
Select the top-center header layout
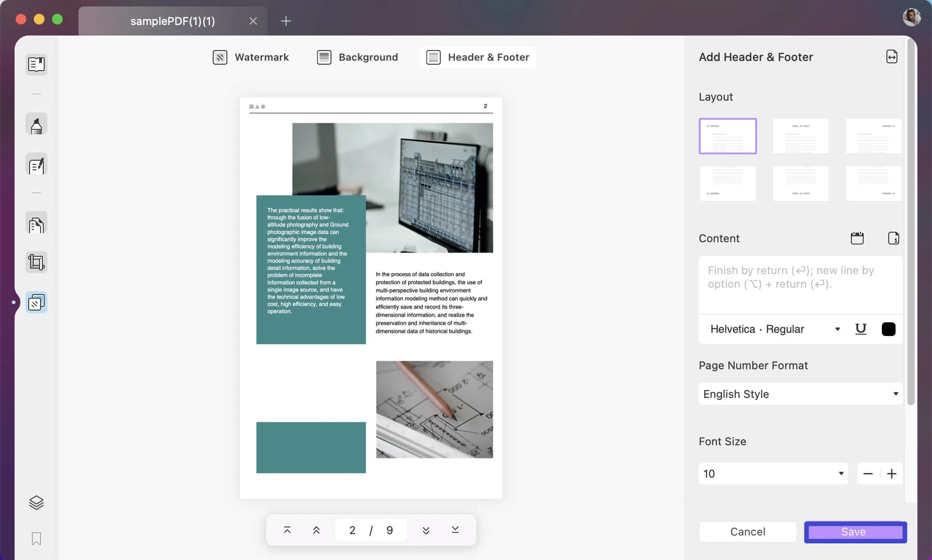800,136
